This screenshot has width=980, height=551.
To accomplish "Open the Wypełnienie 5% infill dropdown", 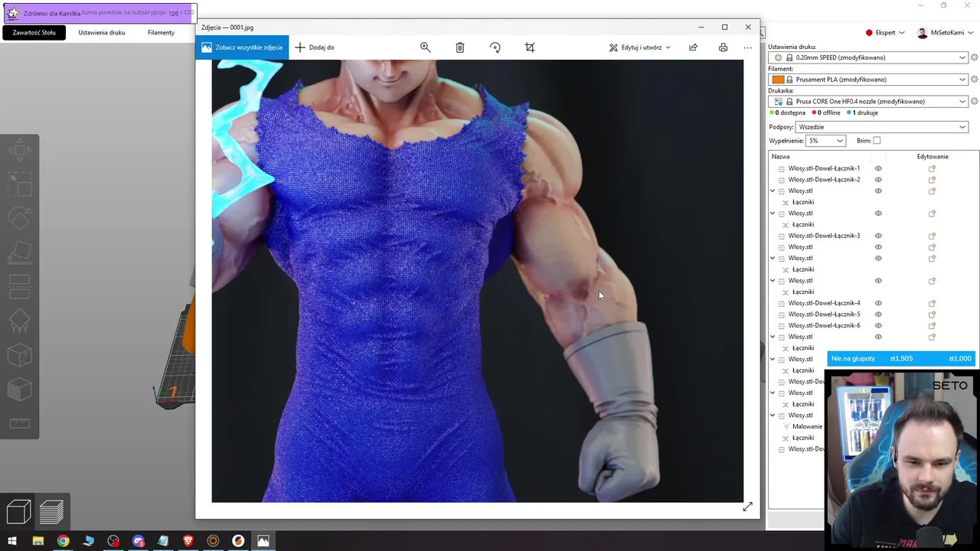I will pyautogui.click(x=826, y=141).
